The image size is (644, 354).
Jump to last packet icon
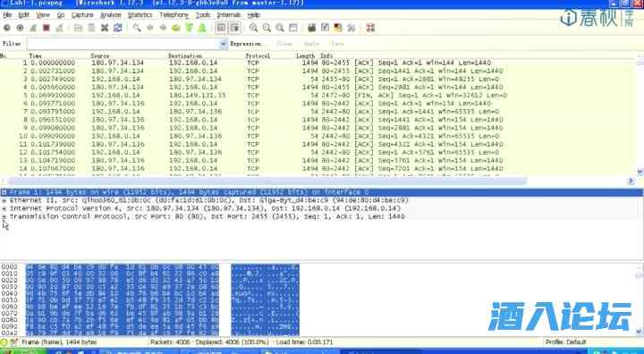coord(202,28)
